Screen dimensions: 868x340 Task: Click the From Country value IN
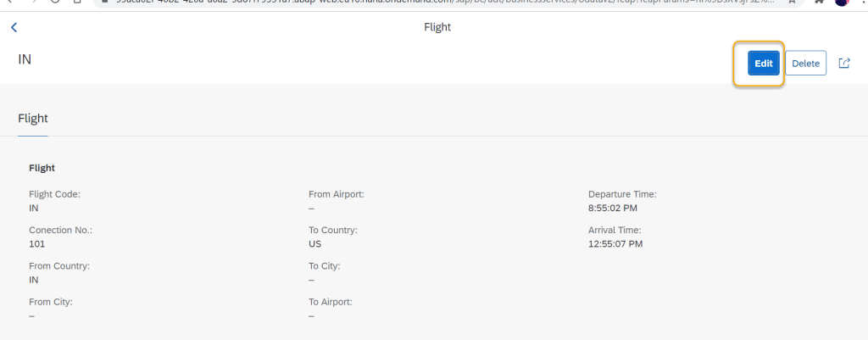34,279
